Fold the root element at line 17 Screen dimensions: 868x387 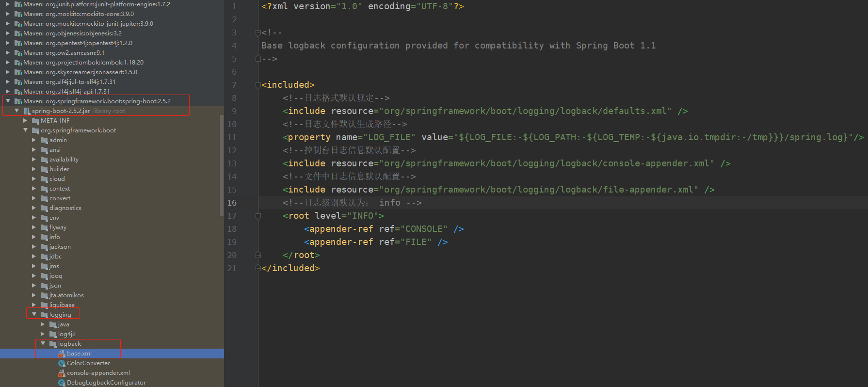tap(258, 216)
